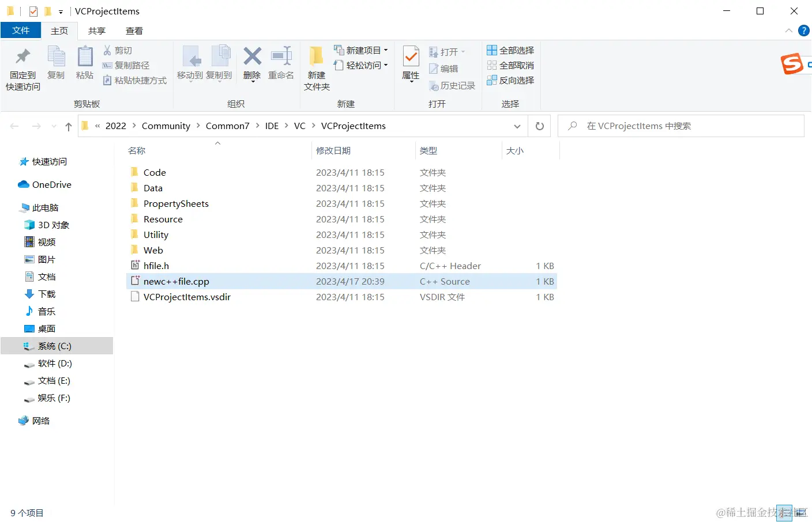
Task: Delete the selected file with 删除
Action: pyautogui.click(x=252, y=63)
